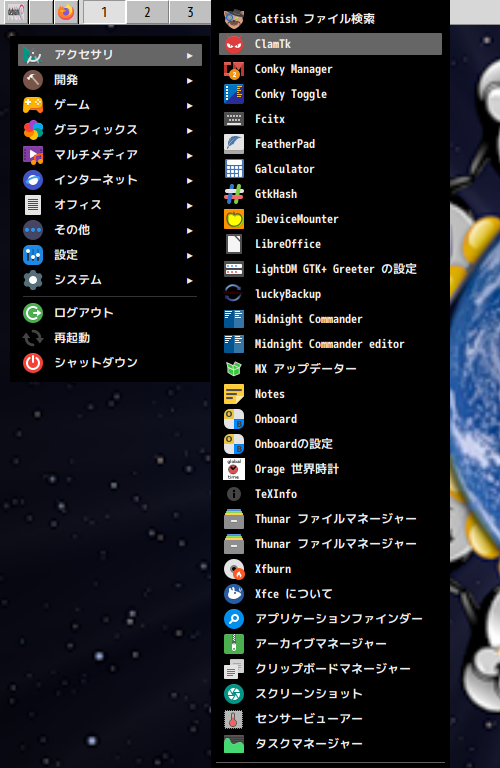This screenshot has height=768, width=500.
Task: Switch to workspace 3
Action: click(x=190, y=12)
